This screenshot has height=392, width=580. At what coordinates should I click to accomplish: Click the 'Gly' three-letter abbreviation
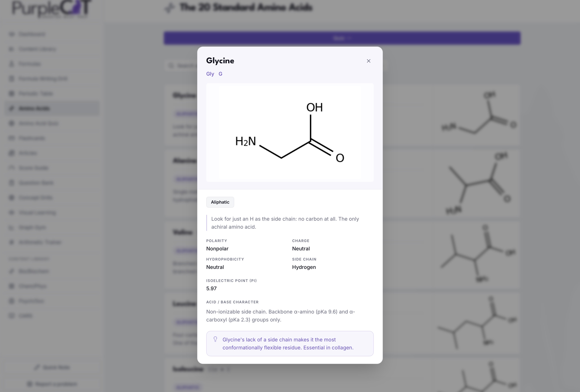[210, 74]
